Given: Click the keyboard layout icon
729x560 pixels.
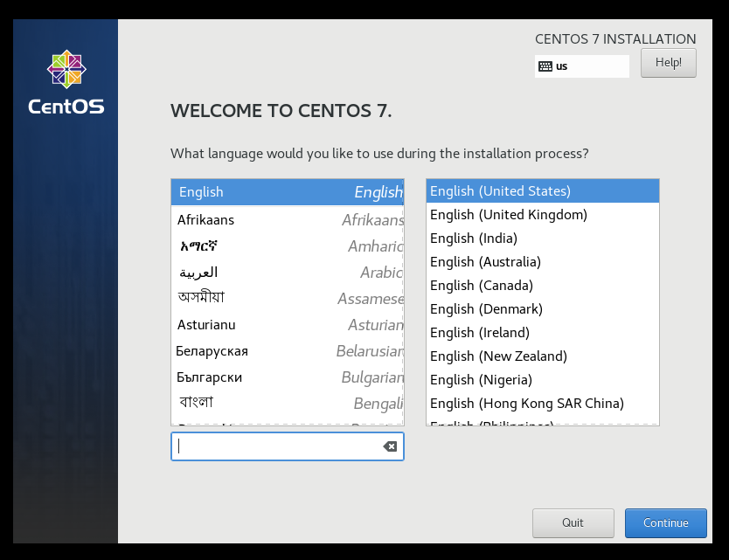Looking at the screenshot, I should [x=545, y=66].
